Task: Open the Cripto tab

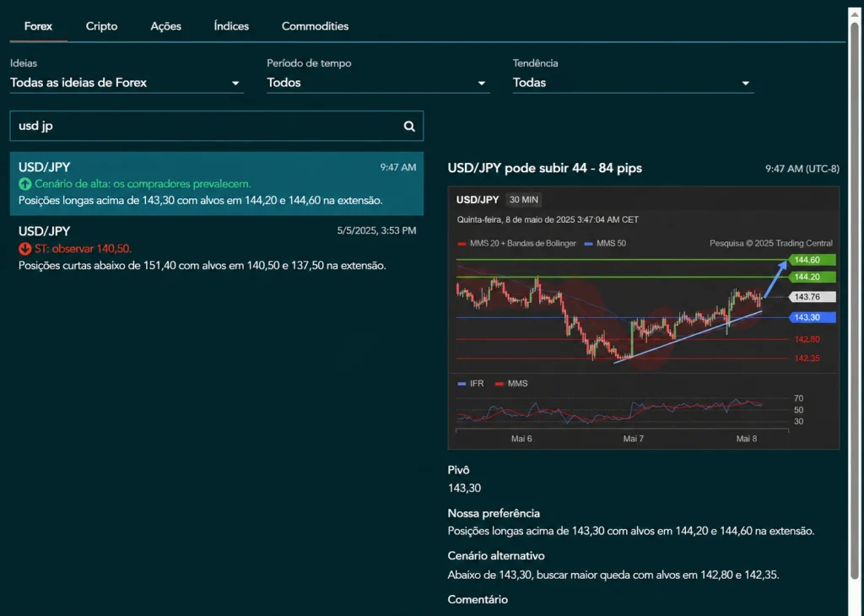Action: 101,26
